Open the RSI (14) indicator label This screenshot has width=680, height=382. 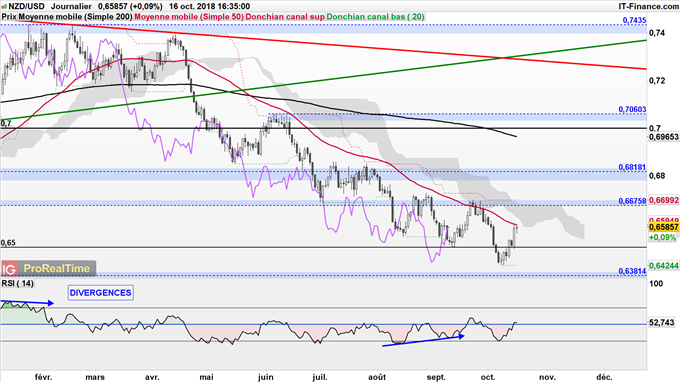[17, 283]
